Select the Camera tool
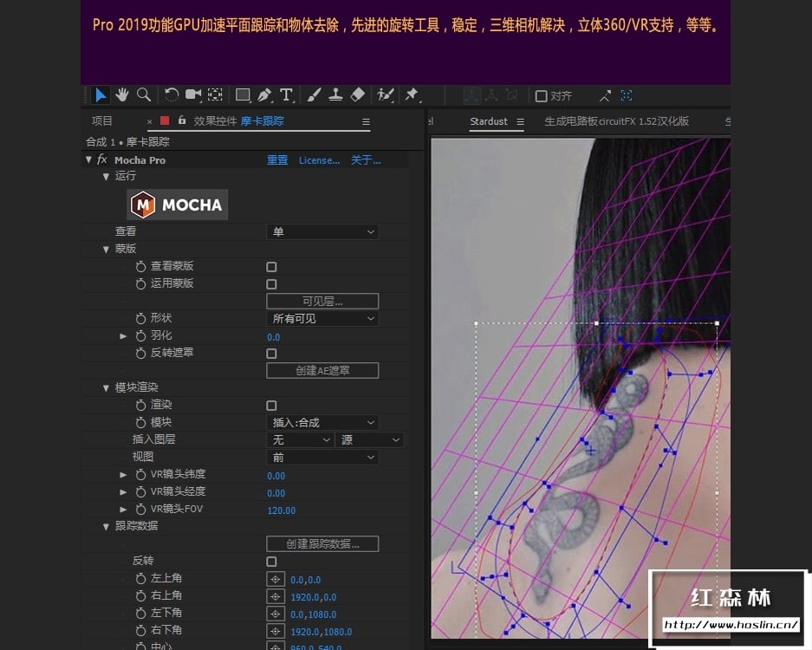812x650 pixels. pyautogui.click(x=193, y=94)
